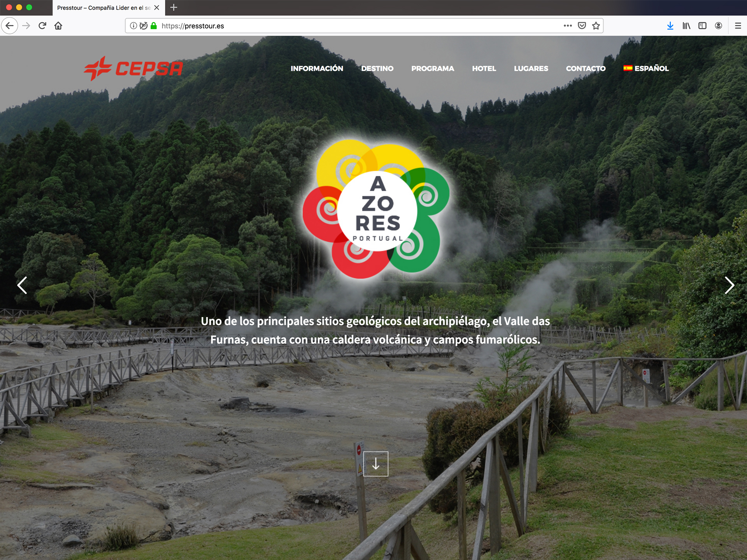The width and height of the screenshot is (747, 560).
Task: Open the downloads arrow icon
Action: pos(670,26)
